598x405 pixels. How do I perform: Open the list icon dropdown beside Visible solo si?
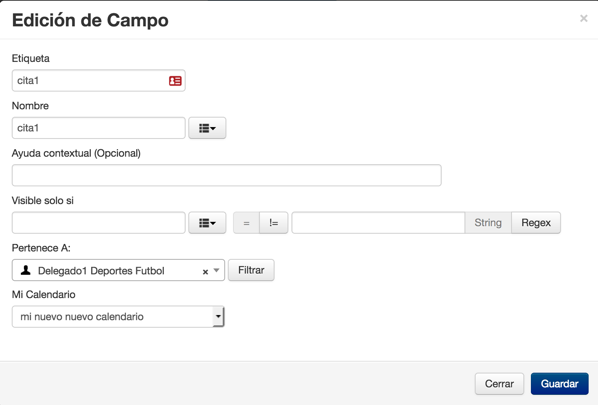207,223
